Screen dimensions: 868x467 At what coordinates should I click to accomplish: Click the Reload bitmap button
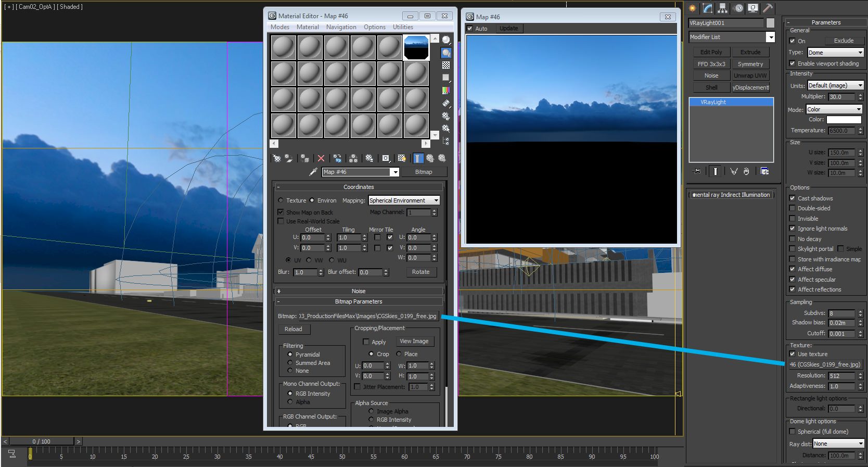point(293,329)
